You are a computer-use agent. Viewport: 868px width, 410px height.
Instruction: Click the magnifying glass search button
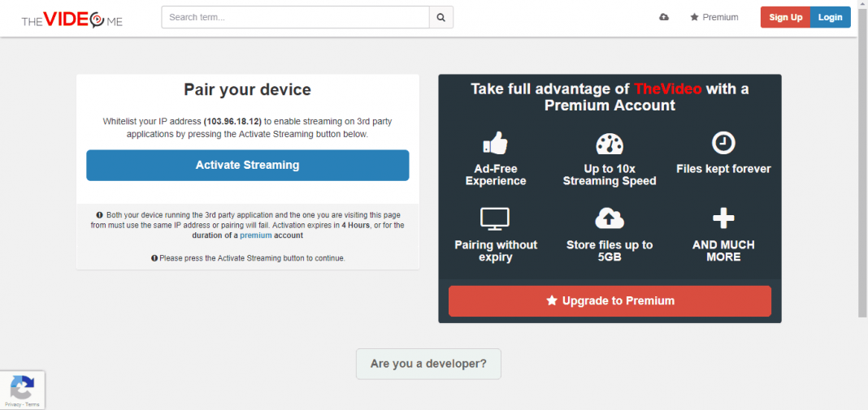pyautogui.click(x=441, y=17)
